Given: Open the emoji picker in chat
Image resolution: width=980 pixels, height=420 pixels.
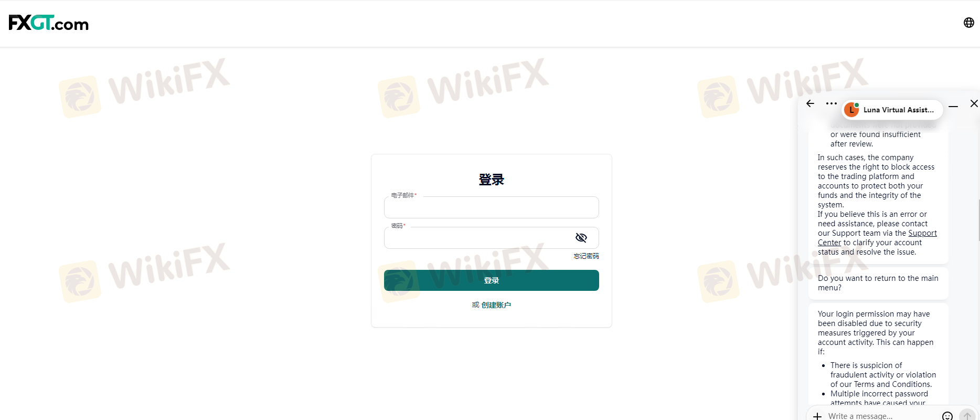Looking at the screenshot, I should (947, 416).
